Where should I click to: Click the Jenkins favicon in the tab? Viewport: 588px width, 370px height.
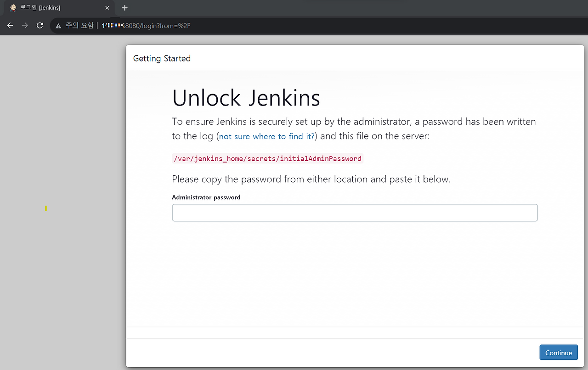13,8
